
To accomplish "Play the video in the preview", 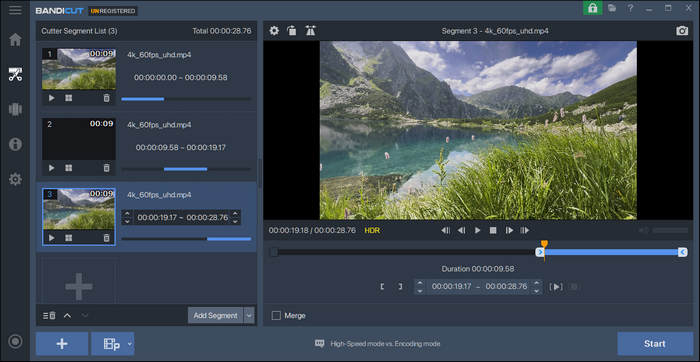I will [x=477, y=230].
